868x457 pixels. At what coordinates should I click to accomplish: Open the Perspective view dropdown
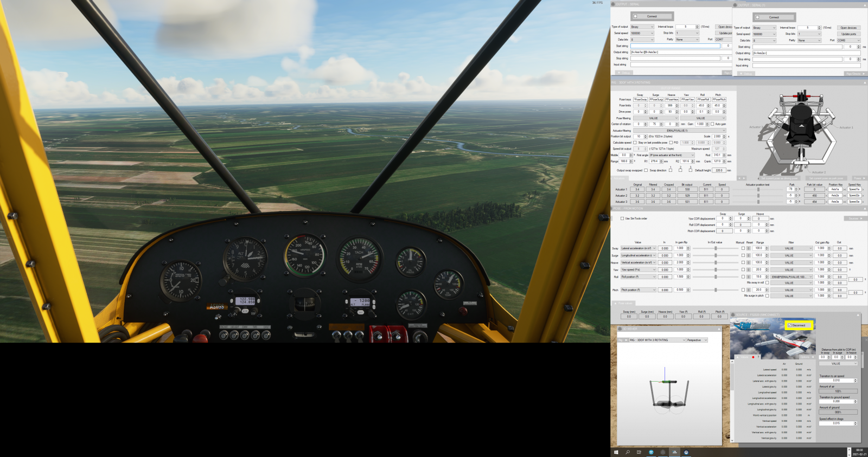click(697, 340)
